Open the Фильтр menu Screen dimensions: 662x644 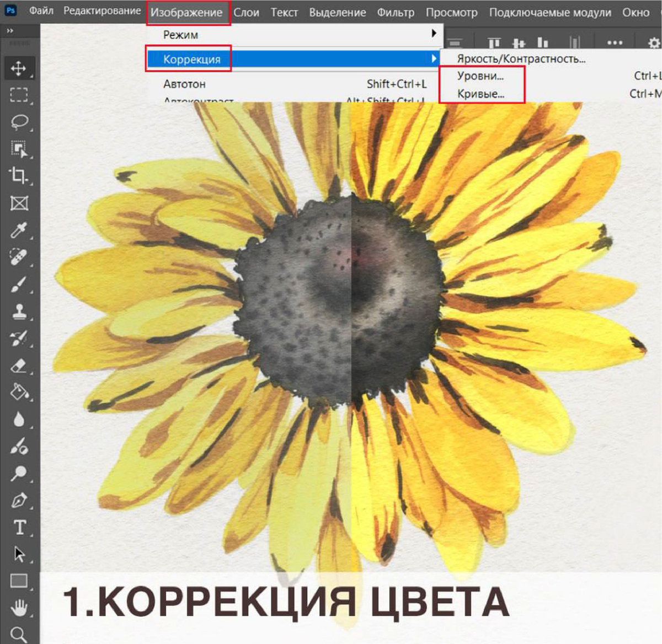coord(397,12)
